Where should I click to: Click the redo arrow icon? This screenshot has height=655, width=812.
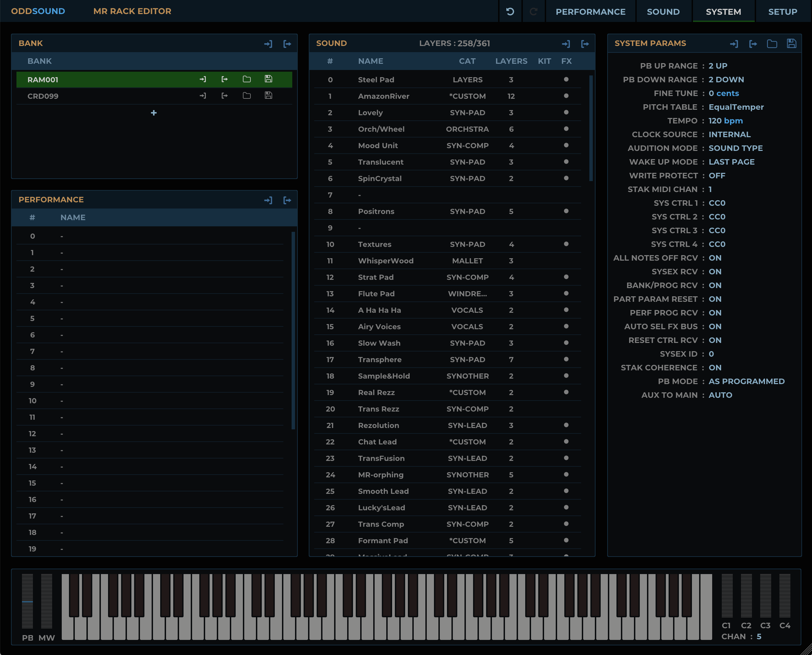tap(533, 12)
